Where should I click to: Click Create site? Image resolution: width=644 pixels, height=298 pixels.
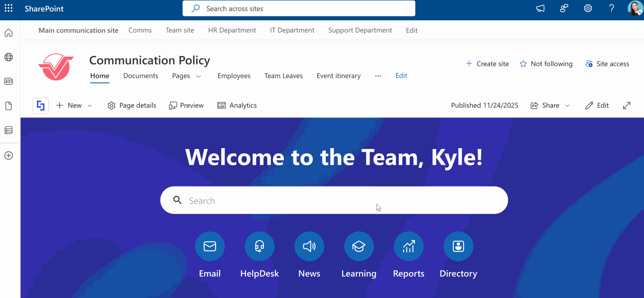pos(487,64)
